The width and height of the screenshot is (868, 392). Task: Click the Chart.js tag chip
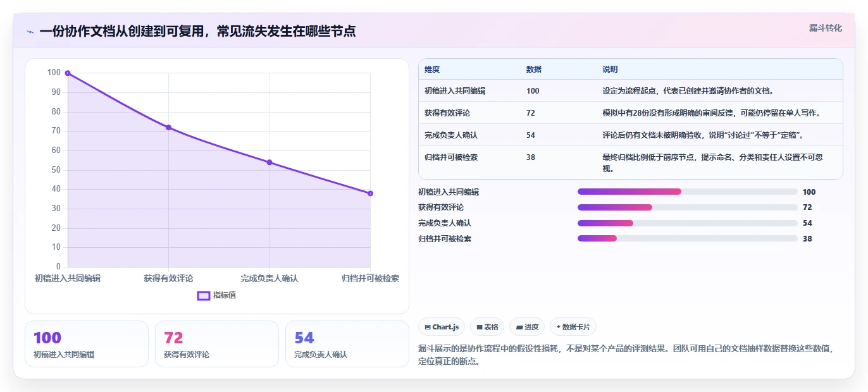pos(442,327)
